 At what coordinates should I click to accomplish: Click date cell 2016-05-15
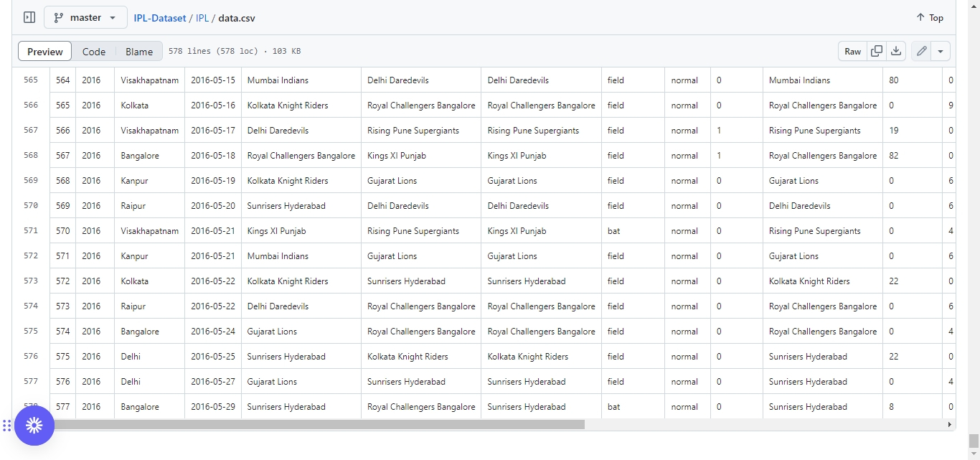tap(213, 80)
